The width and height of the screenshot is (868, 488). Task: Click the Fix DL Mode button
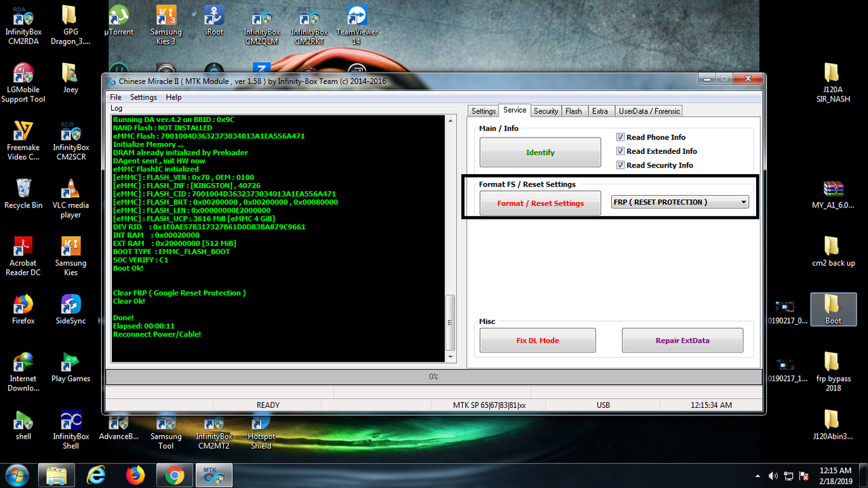pyautogui.click(x=538, y=340)
